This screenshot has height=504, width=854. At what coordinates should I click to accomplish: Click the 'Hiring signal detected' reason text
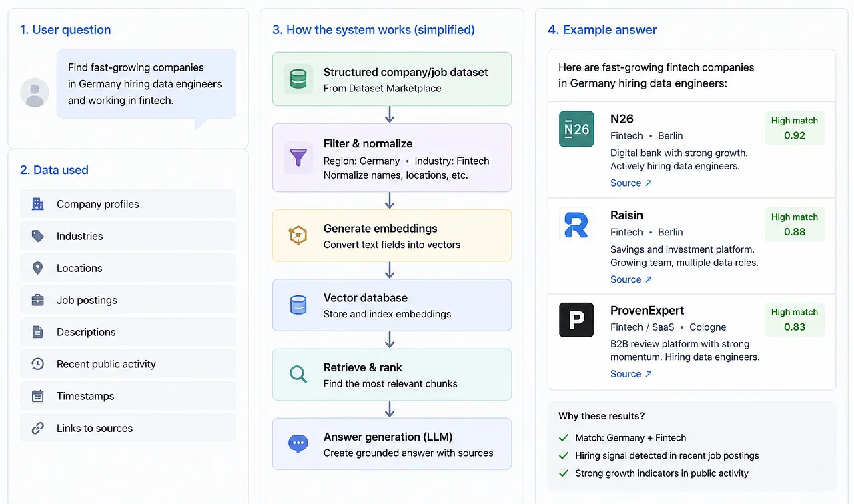click(x=667, y=456)
